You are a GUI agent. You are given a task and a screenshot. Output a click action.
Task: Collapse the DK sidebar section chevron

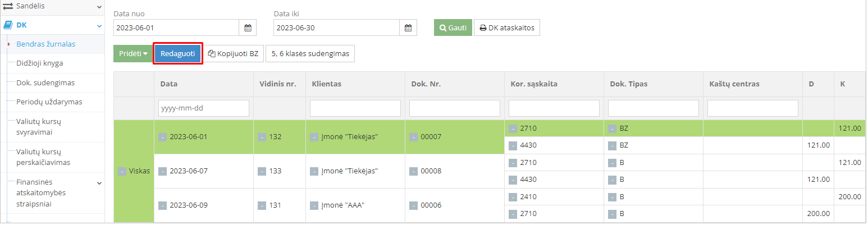pyautogui.click(x=99, y=25)
